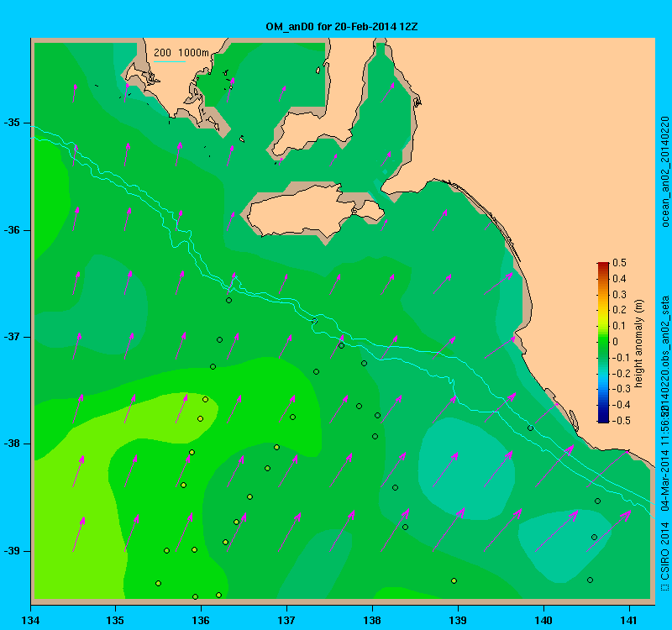Click the '136' longitude axis label
The width and height of the screenshot is (672, 630).
[x=201, y=620]
